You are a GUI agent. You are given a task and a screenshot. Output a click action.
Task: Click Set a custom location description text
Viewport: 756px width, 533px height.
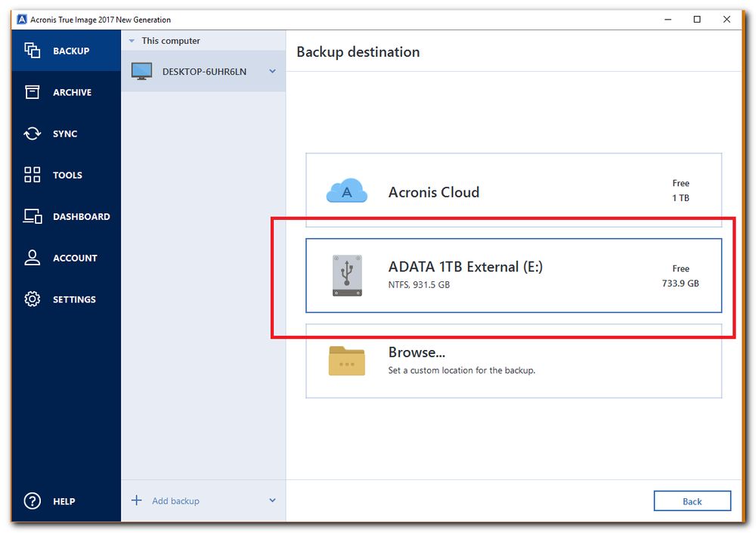(461, 370)
